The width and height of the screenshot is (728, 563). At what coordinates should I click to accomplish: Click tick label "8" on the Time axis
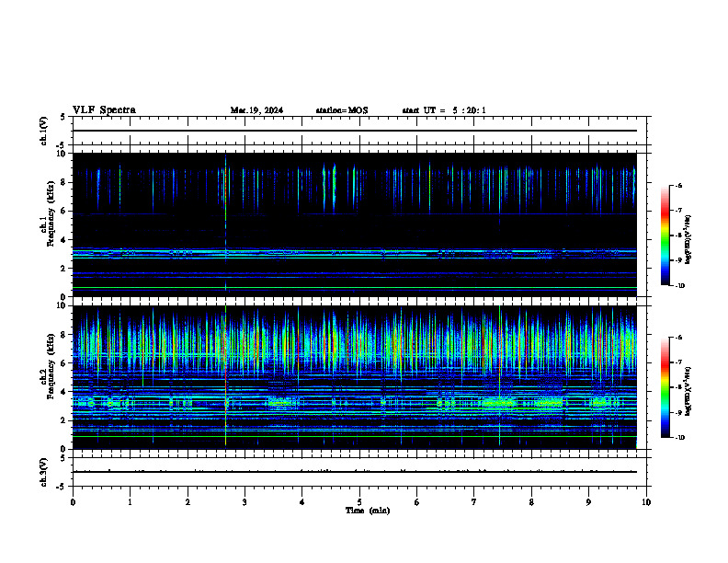pos(531,502)
